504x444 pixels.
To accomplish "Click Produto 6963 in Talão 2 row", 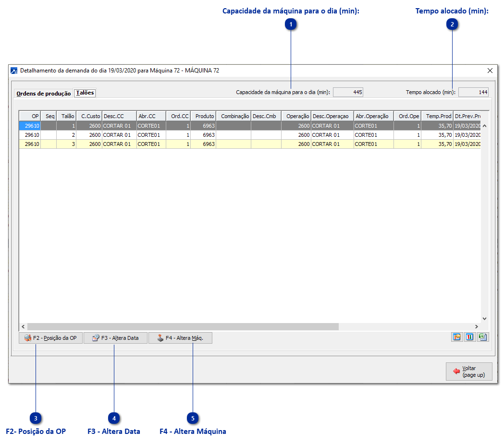I will [x=203, y=135].
